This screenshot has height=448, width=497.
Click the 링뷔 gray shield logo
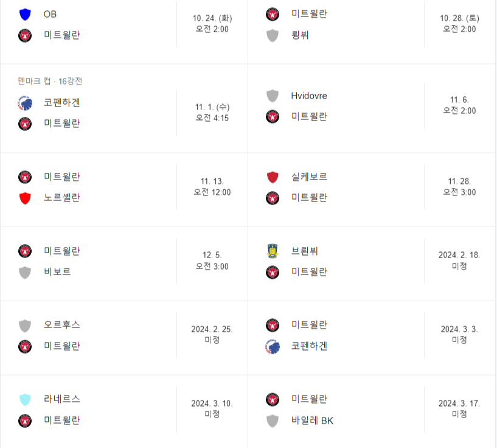272,35
